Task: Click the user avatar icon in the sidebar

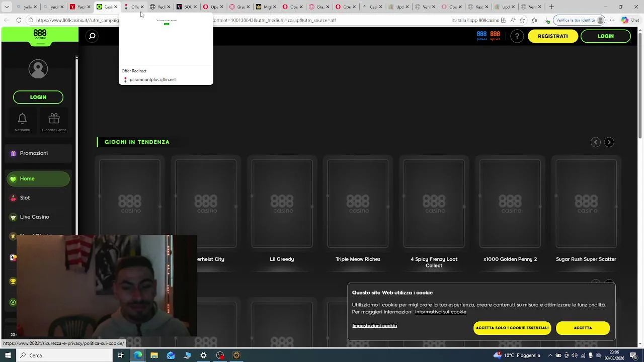Action: point(38,69)
